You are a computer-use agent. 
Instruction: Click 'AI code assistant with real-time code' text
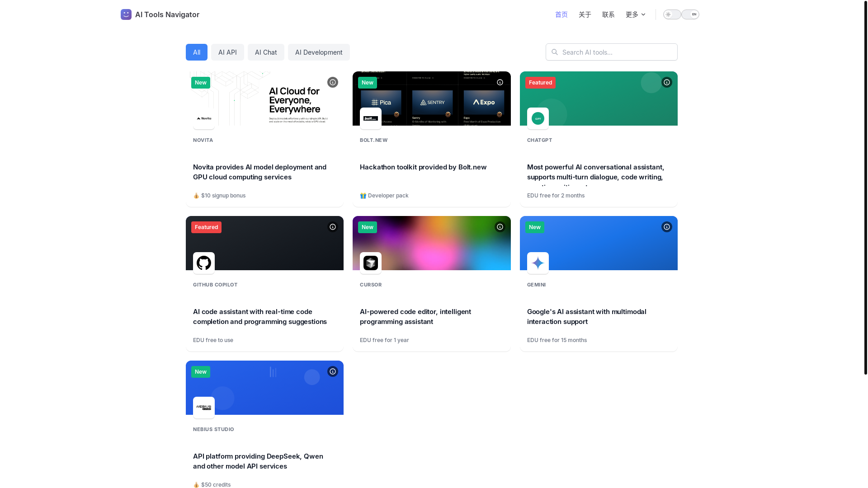coord(260,317)
